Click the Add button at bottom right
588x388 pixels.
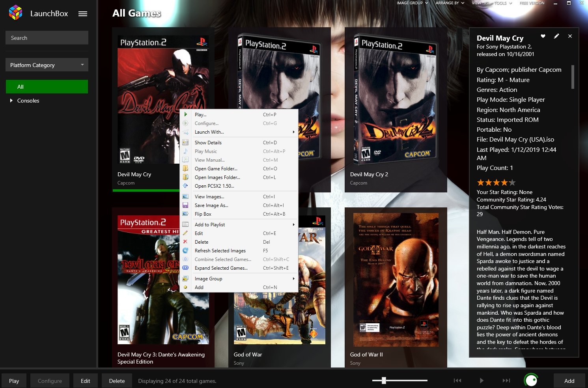click(x=569, y=381)
